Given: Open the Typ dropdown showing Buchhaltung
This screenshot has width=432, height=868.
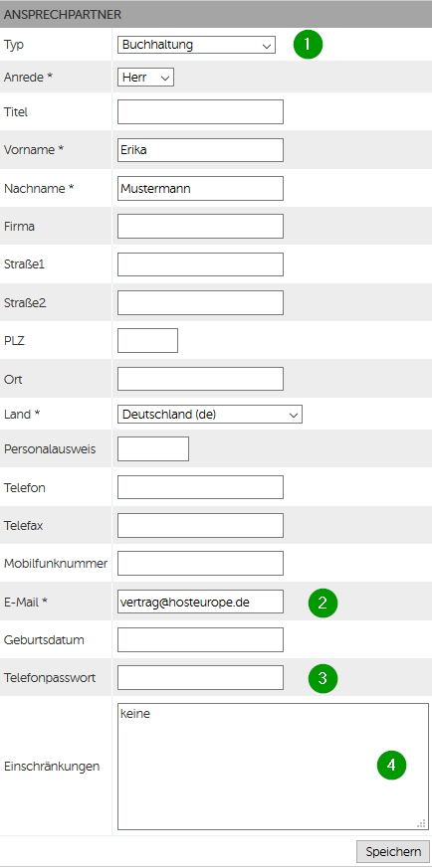Looking at the screenshot, I should tap(196, 45).
